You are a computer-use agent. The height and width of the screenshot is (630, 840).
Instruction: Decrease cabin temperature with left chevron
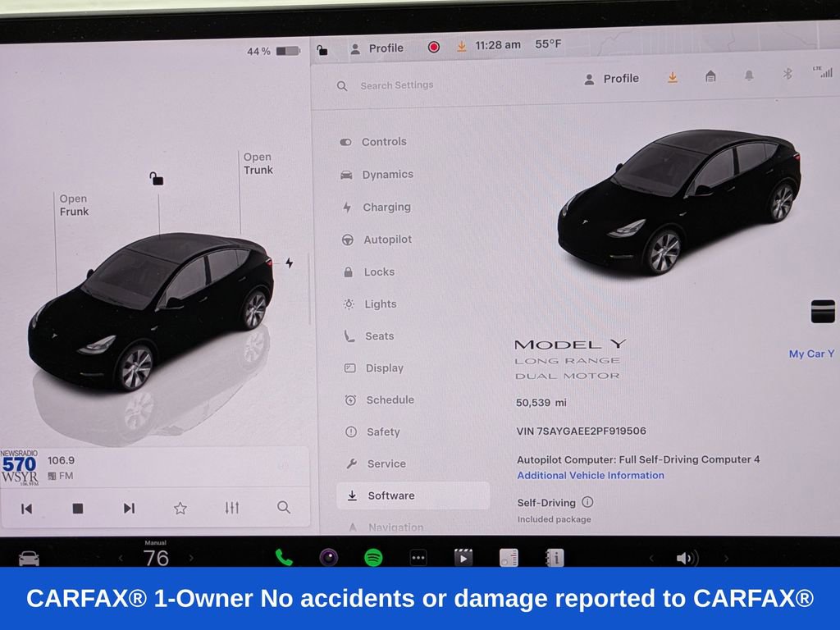[x=121, y=558]
